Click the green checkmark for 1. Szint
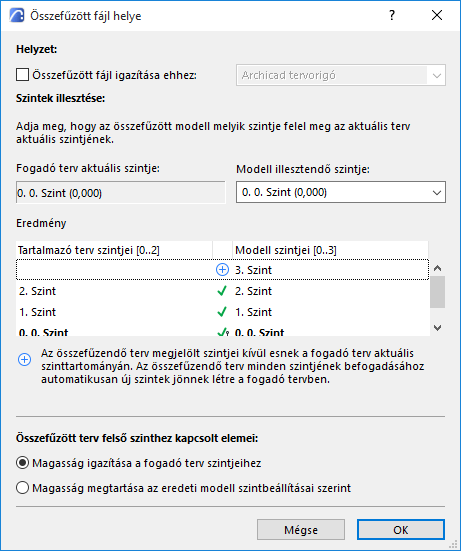Screen dimensions: 461x551 pos(222,312)
